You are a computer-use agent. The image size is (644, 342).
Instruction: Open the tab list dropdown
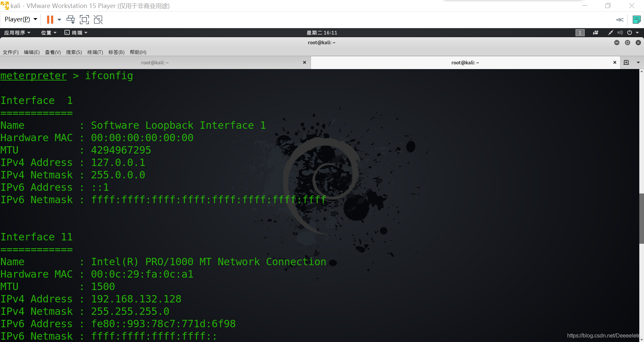click(638, 62)
